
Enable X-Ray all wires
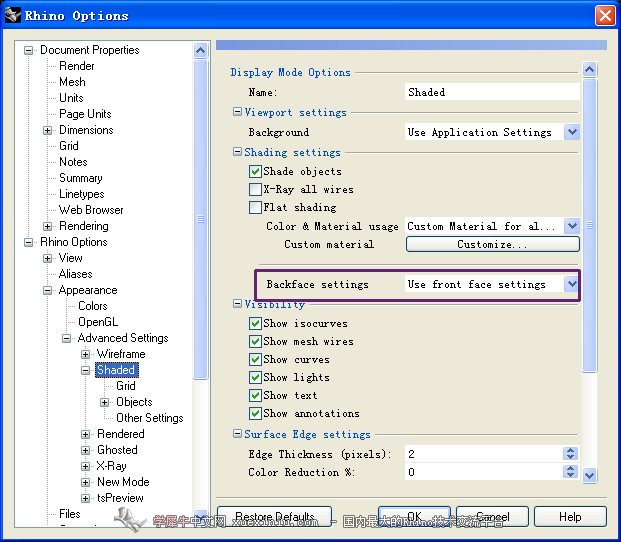click(x=255, y=189)
